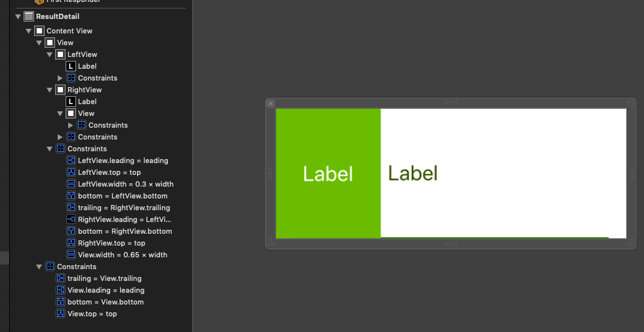Click the View.leading = leading constraint icon

click(60, 290)
